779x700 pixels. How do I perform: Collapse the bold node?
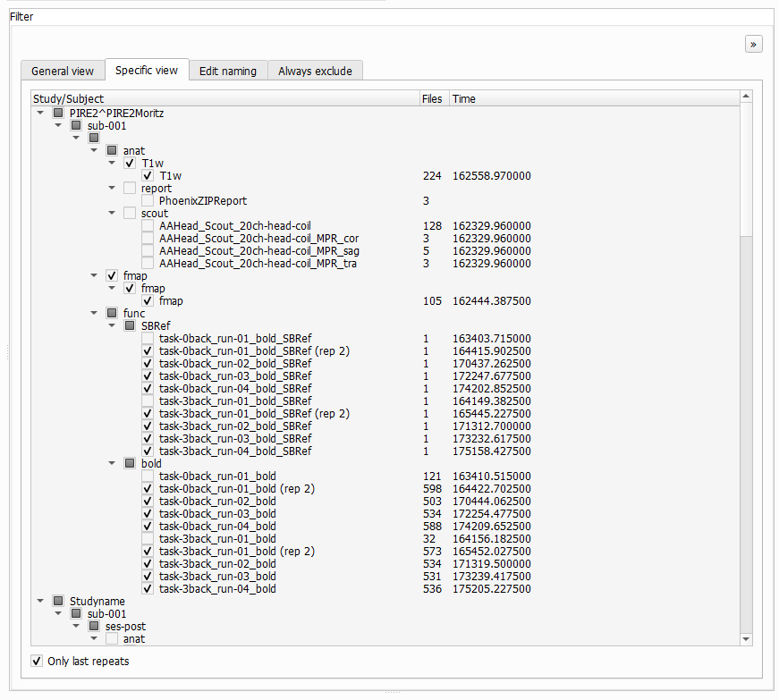point(112,463)
